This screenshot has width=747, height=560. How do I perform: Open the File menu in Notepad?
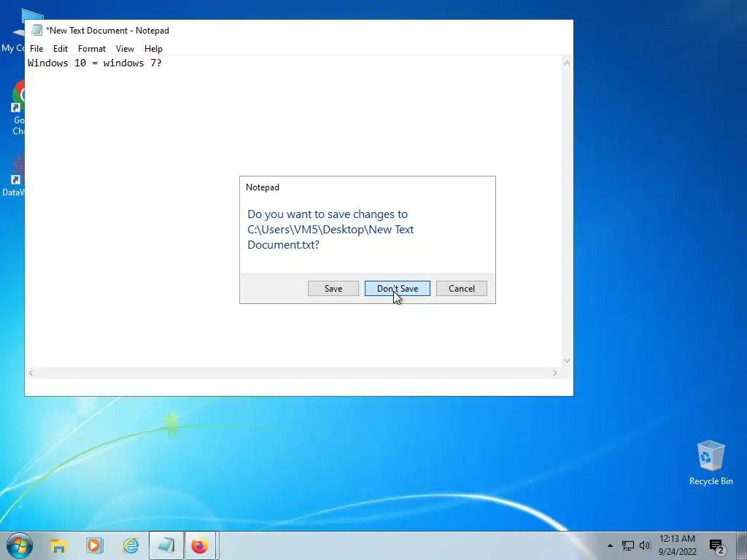click(36, 49)
